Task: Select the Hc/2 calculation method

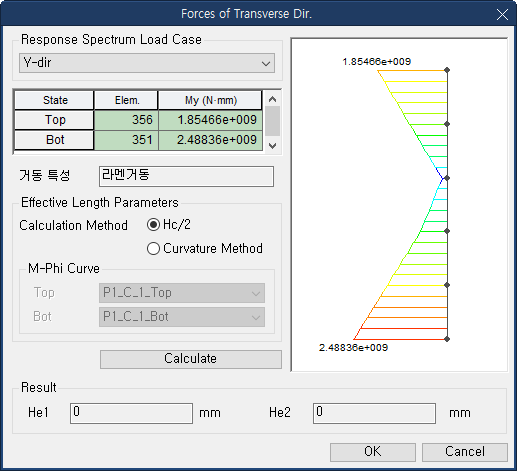Action: [153, 225]
